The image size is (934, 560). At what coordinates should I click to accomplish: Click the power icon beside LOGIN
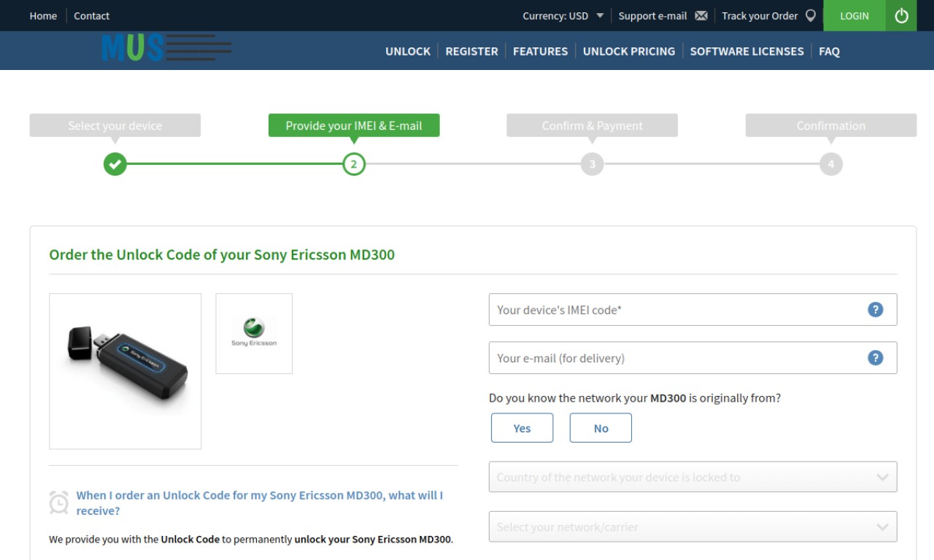click(x=901, y=15)
